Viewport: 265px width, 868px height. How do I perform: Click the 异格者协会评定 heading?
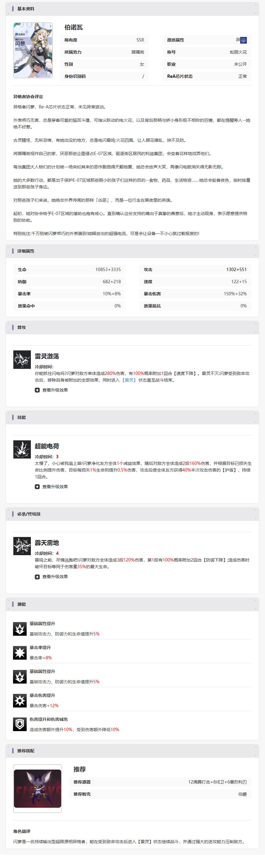pos(28,97)
